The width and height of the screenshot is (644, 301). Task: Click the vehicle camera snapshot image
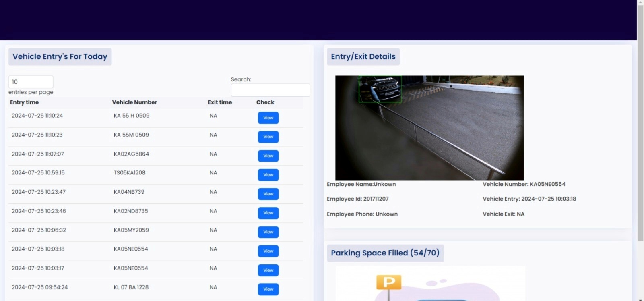coord(429,127)
